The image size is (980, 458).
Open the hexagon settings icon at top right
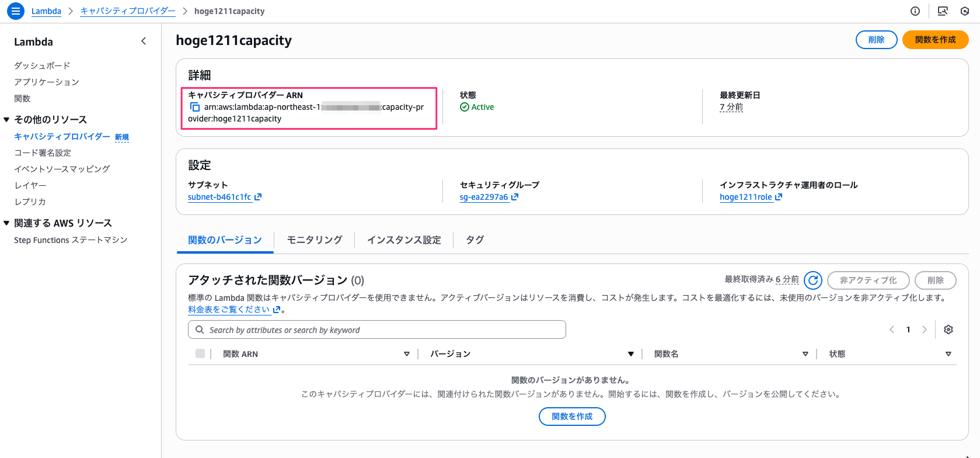coord(965,11)
